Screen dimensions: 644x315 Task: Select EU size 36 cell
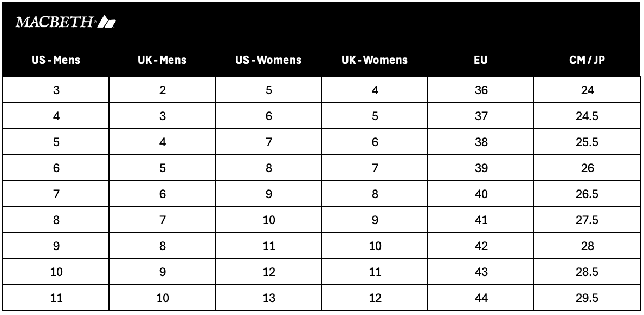(x=481, y=90)
